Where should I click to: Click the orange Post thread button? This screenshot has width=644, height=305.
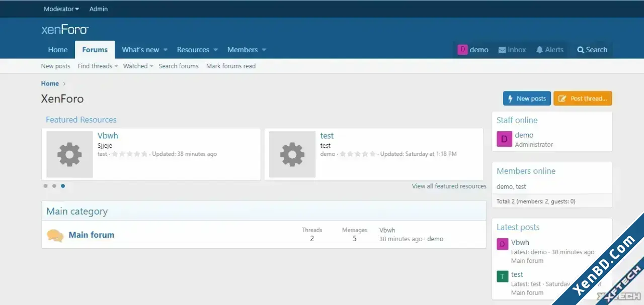coord(583,98)
